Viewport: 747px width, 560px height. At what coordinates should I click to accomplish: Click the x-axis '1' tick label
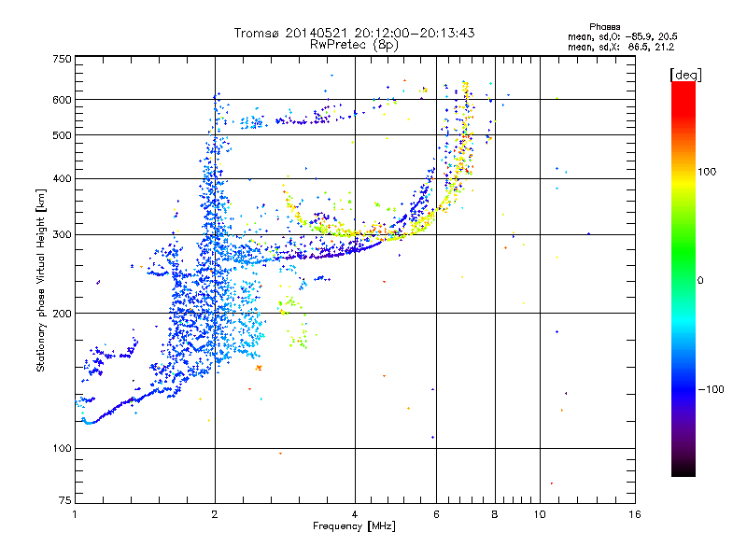(x=75, y=514)
